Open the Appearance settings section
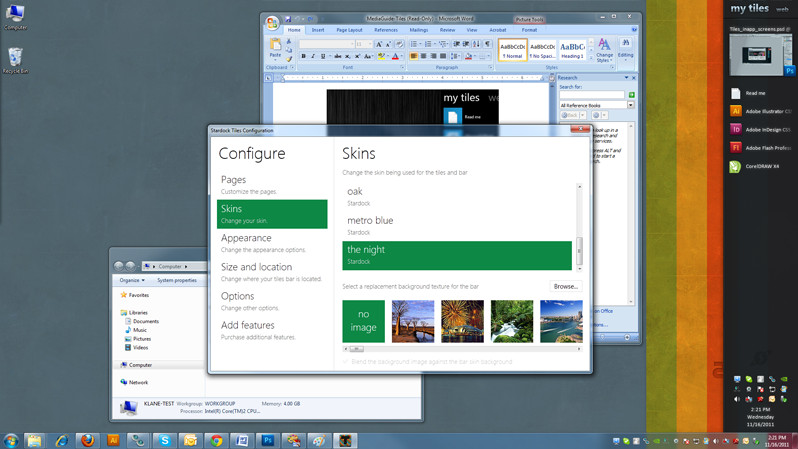The width and height of the screenshot is (798, 449). pyautogui.click(x=272, y=243)
